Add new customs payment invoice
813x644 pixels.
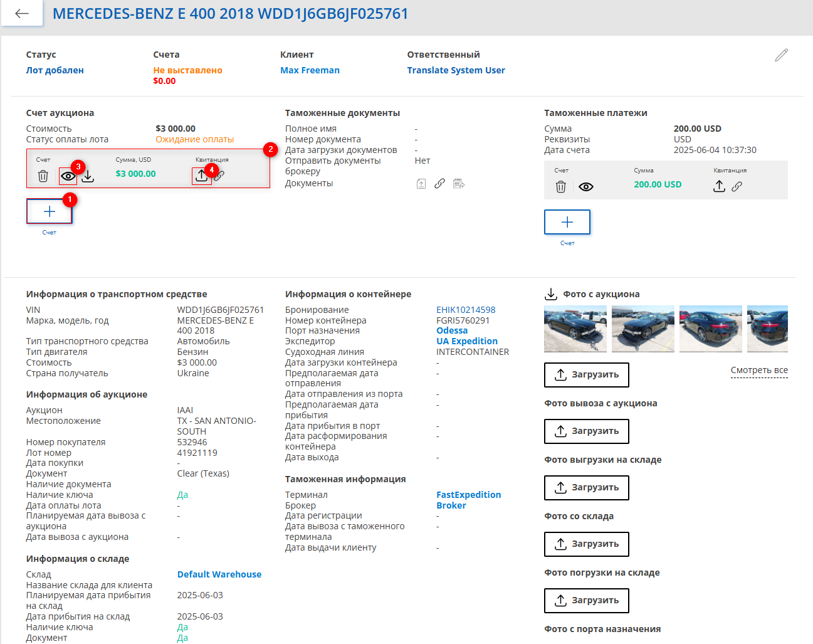coord(567,222)
